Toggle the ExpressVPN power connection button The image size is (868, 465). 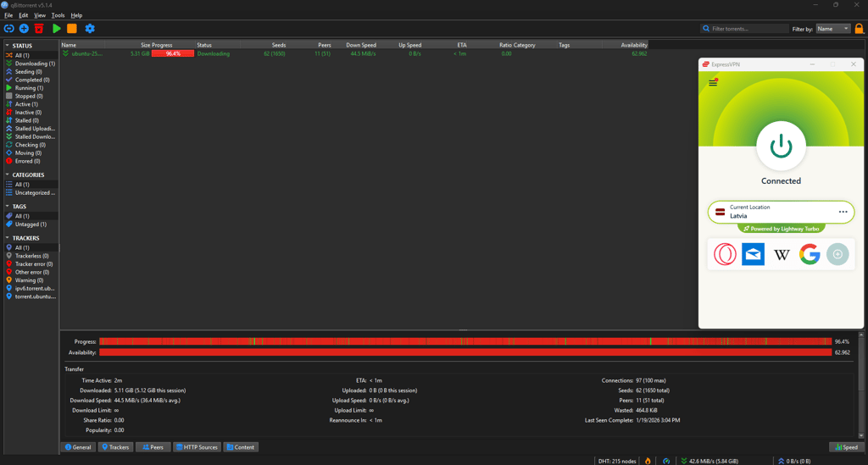click(781, 146)
